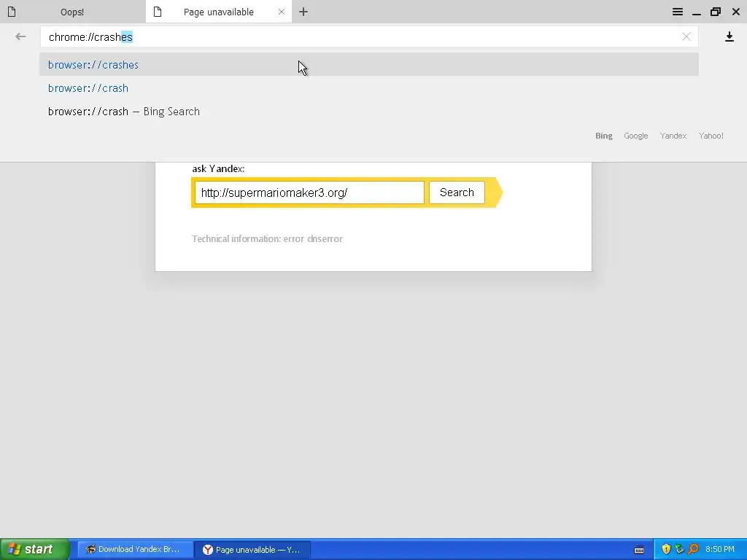Pick Yahoo! as the search engine
The height and width of the screenshot is (560, 747).
pos(711,136)
